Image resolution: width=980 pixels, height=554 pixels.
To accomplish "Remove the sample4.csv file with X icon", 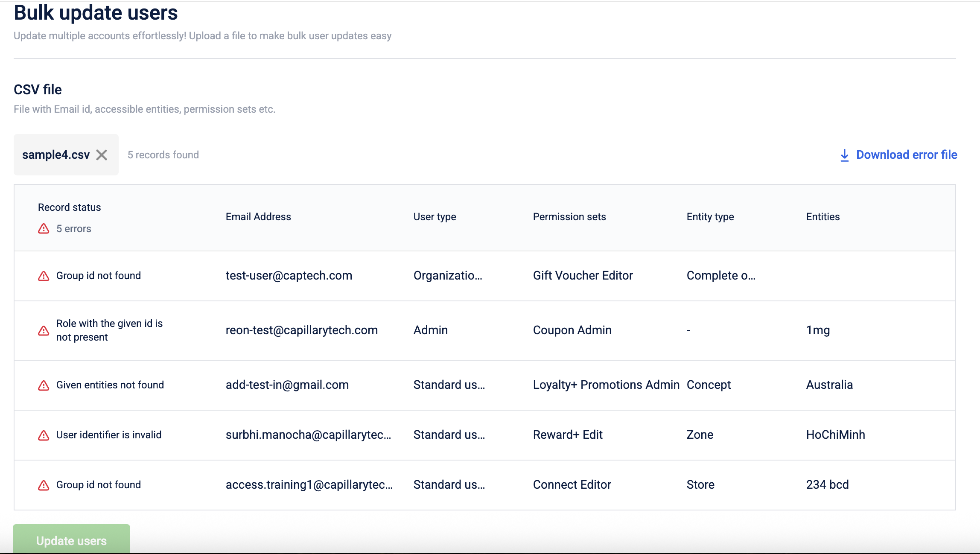I will pyautogui.click(x=102, y=155).
